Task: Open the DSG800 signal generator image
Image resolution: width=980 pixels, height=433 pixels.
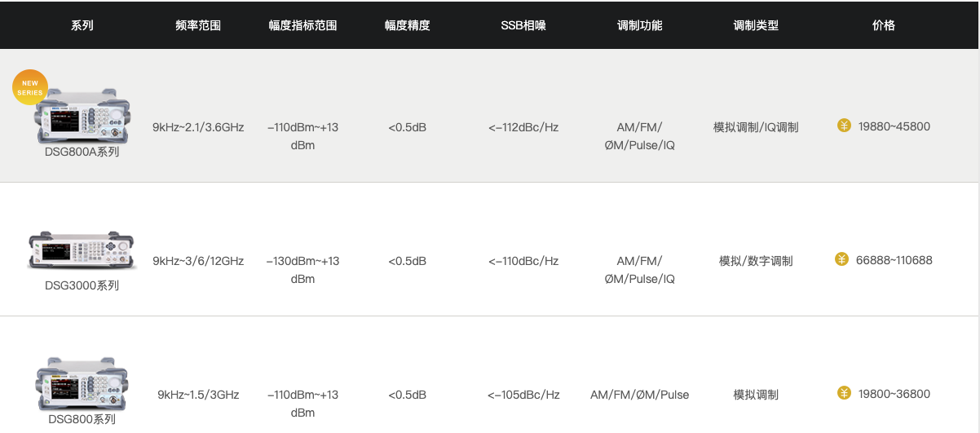Action: (x=82, y=384)
